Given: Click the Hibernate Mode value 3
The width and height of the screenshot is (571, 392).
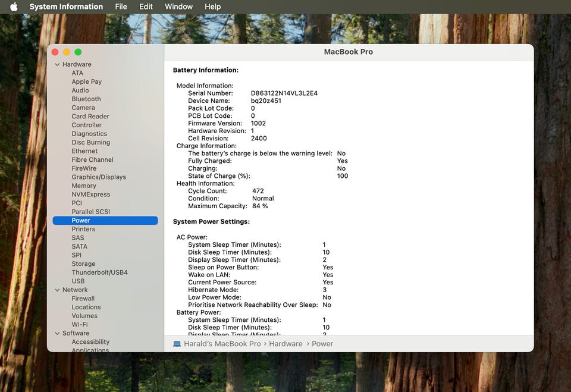Looking at the screenshot, I should point(325,290).
